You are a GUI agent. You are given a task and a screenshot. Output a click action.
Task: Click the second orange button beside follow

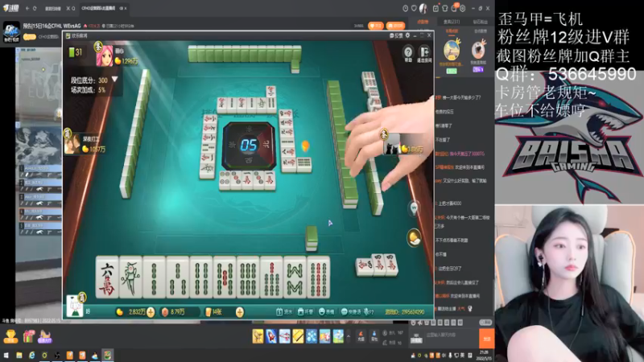pos(395,26)
